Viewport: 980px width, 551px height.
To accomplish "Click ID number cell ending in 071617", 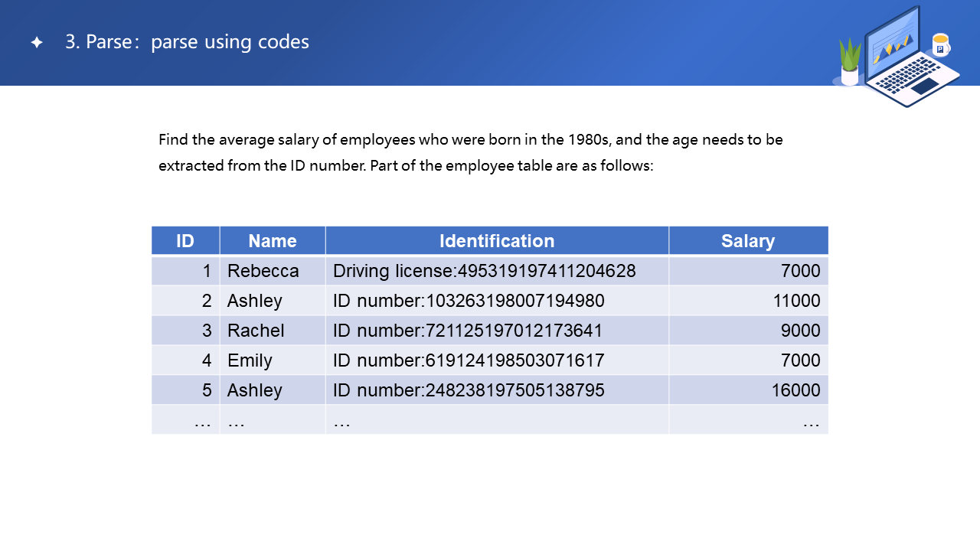I will tap(469, 360).
